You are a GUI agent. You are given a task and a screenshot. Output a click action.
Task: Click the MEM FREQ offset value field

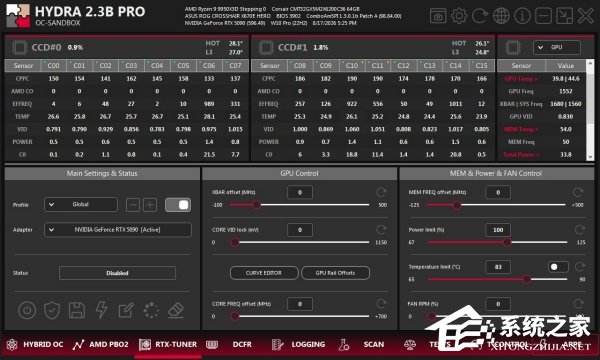[498, 192]
